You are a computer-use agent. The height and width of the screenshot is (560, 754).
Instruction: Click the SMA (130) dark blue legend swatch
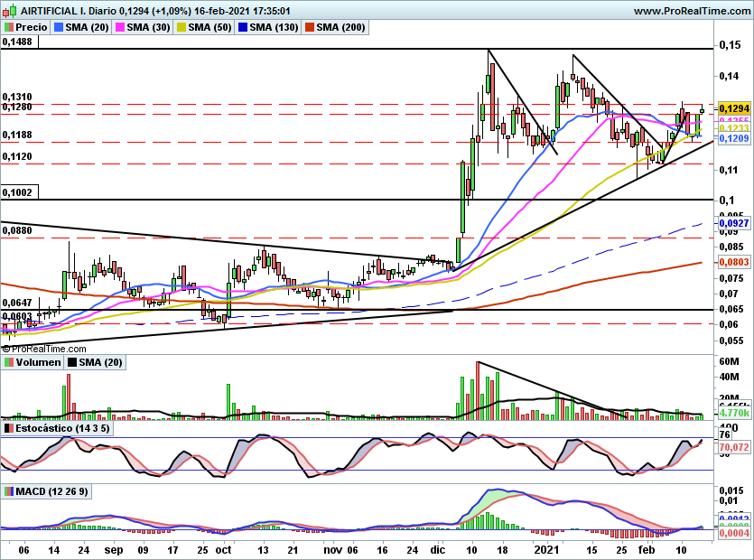point(243,27)
